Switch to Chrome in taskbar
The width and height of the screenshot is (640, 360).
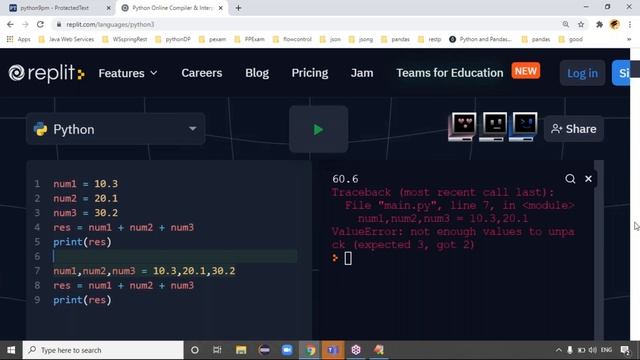[x=310, y=350]
